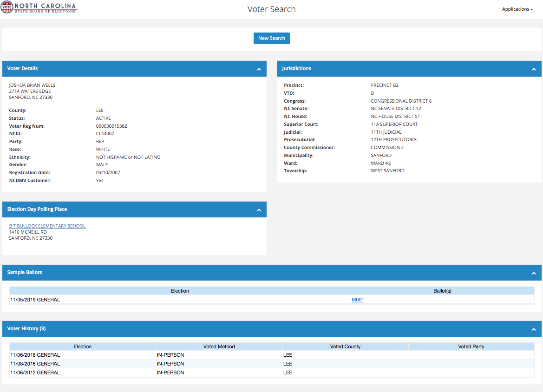This screenshot has width=543, height=392.
Task: Select the Gender value MALE
Action: [102, 165]
